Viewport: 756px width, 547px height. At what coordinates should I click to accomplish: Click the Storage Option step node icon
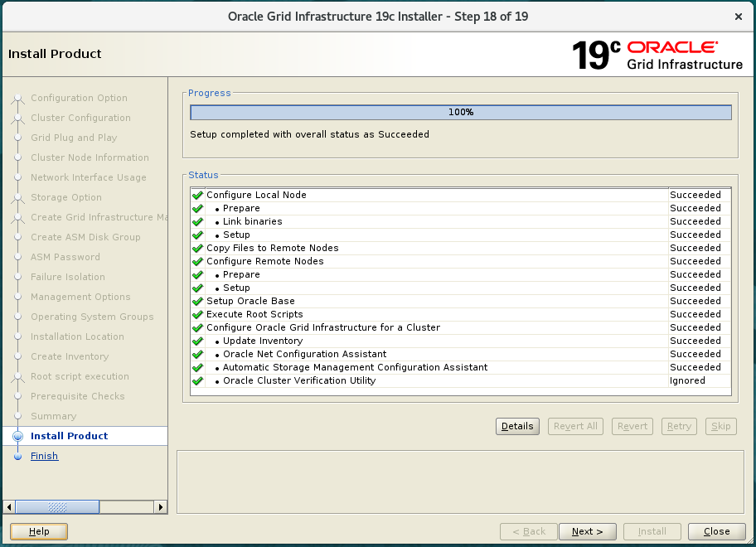(18, 197)
